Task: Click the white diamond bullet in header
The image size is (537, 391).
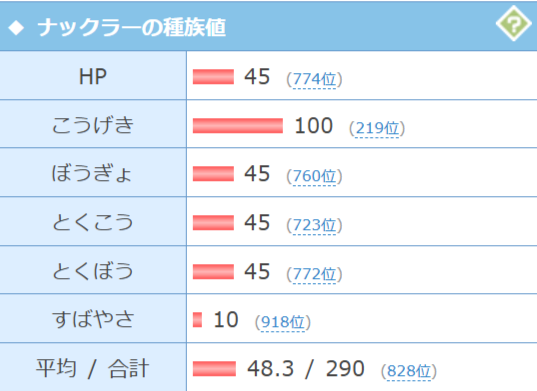Action: tap(16, 28)
